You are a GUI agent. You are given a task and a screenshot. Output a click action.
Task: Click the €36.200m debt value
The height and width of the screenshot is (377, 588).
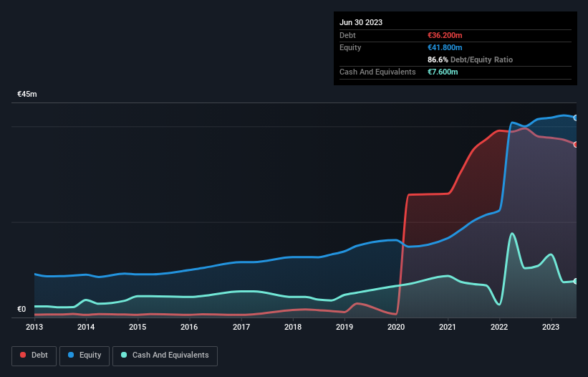[x=445, y=35]
